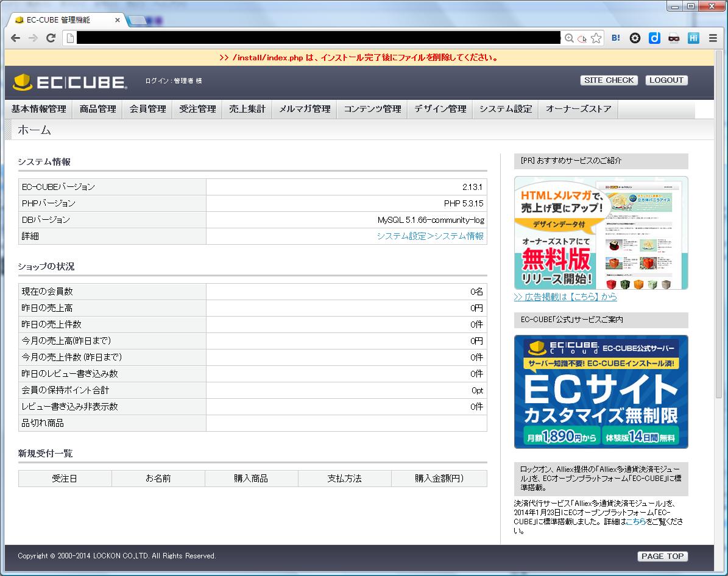728x576 pixels.
Task: Click the Hatena Bookmark B! extension icon
Action: [x=616, y=38]
